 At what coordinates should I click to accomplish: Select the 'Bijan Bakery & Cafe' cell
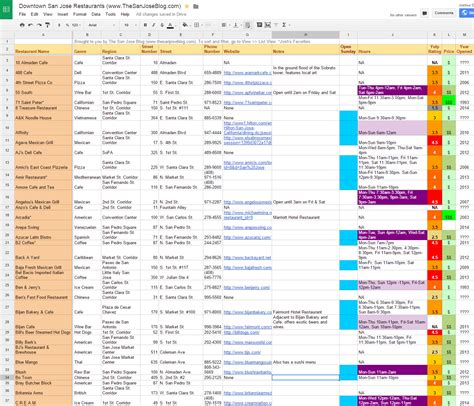[43, 307]
